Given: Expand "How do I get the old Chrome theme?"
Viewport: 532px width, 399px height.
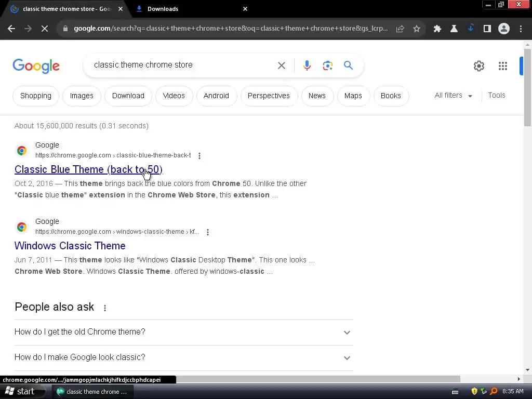Looking at the screenshot, I should (x=183, y=332).
